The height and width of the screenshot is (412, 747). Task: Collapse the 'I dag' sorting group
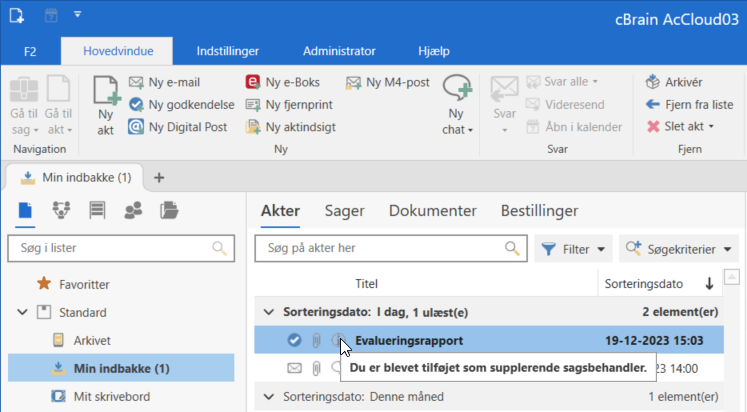coord(266,312)
